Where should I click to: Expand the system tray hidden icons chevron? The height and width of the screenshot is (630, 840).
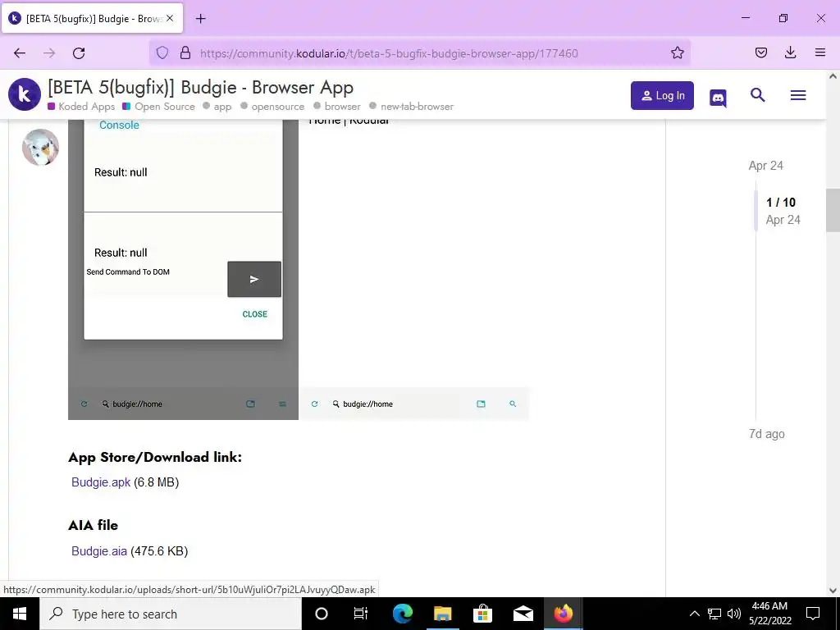coord(694,614)
